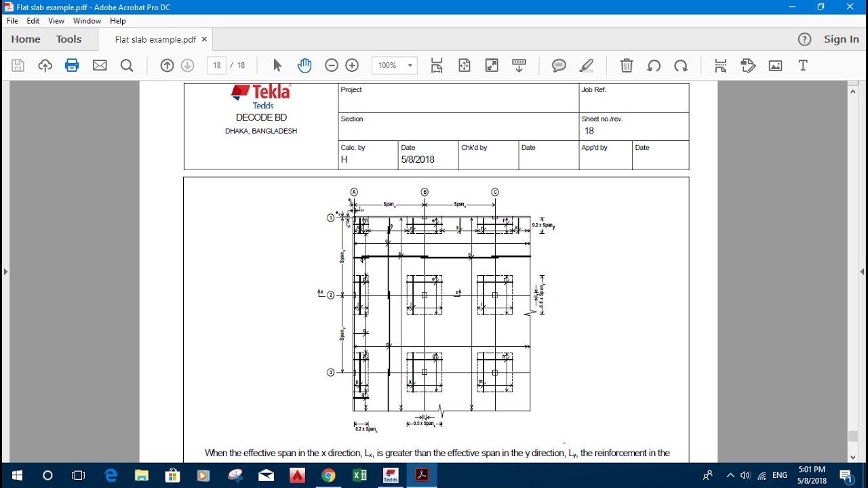The height and width of the screenshot is (488, 868).
Task: Open the Comment tool speech bubble
Action: (x=558, y=65)
